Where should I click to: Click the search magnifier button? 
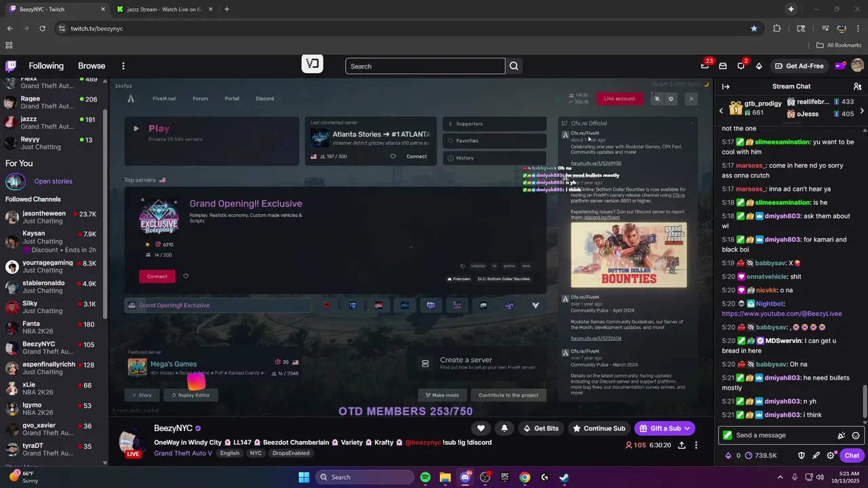point(514,66)
